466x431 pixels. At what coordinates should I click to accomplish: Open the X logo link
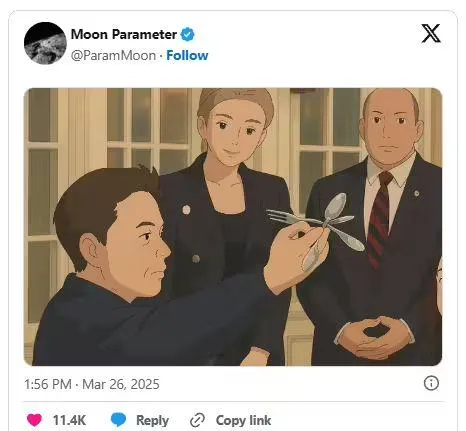(431, 33)
